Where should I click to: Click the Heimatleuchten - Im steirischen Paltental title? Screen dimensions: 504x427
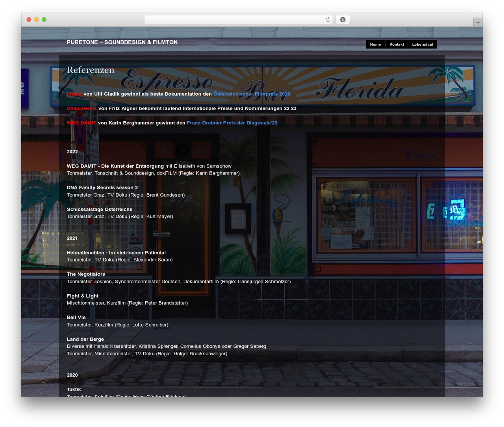coord(116,253)
